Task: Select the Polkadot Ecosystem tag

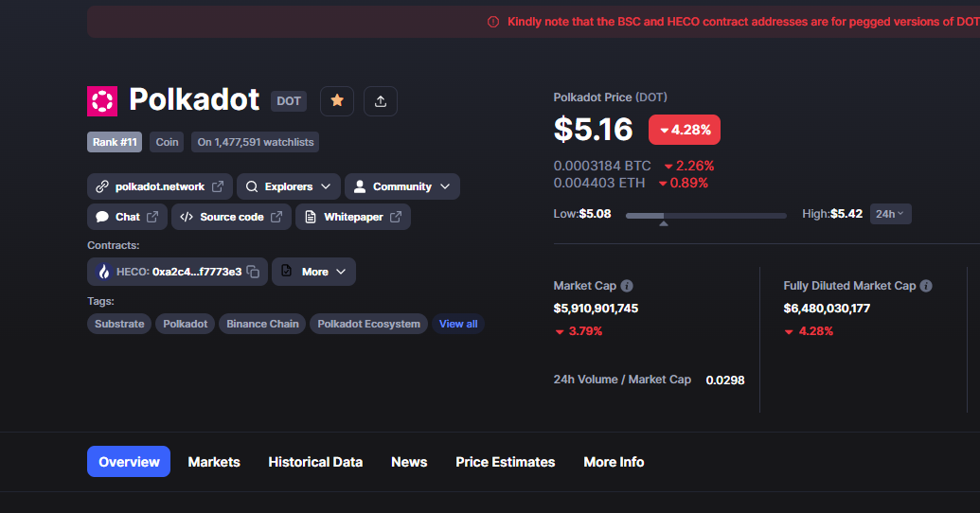Action: pyautogui.click(x=368, y=324)
